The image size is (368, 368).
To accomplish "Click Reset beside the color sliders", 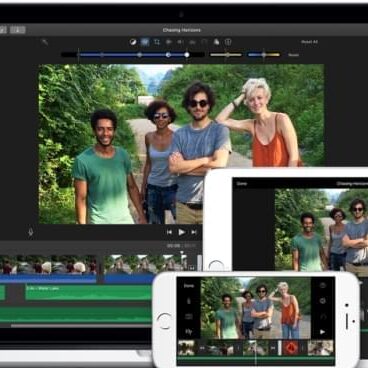I will (x=293, y=55).
